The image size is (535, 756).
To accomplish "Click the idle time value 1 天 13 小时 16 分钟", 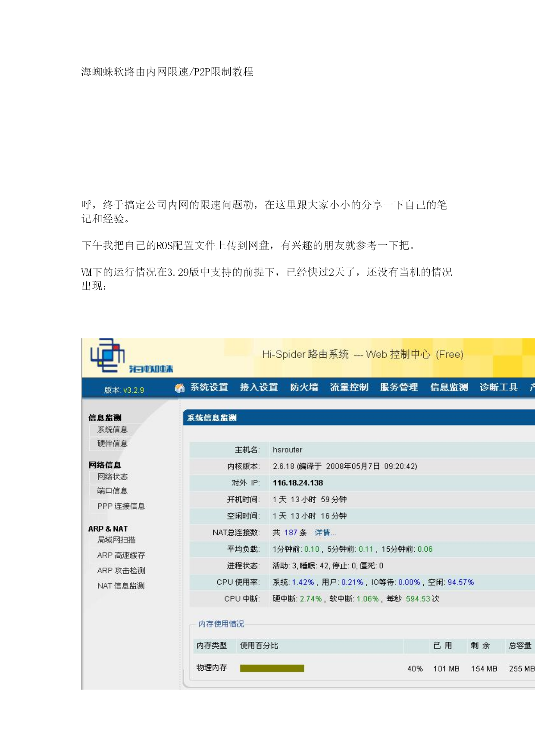I will click(x=310, y=516).
